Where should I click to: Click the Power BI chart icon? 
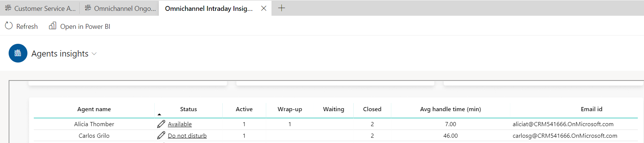click(53, 26)
